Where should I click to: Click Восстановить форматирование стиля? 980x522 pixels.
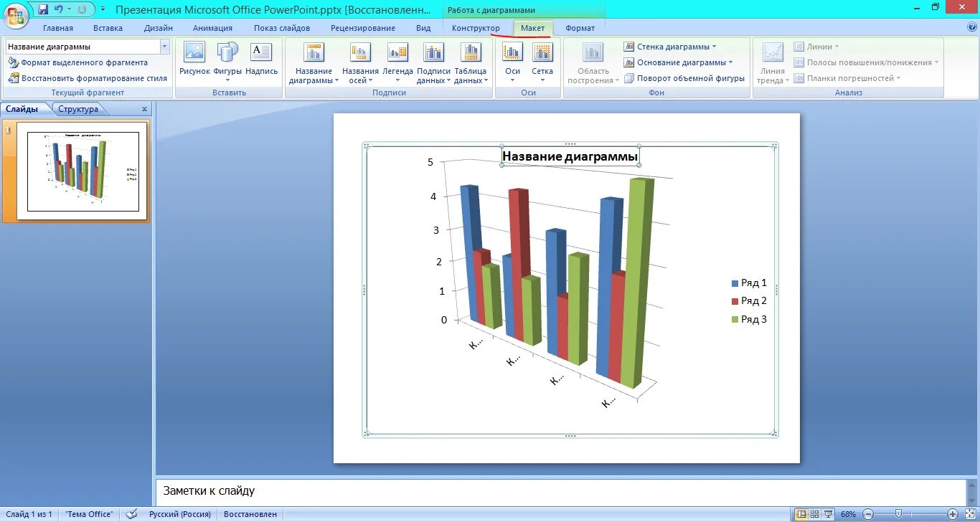coord(87,78)
